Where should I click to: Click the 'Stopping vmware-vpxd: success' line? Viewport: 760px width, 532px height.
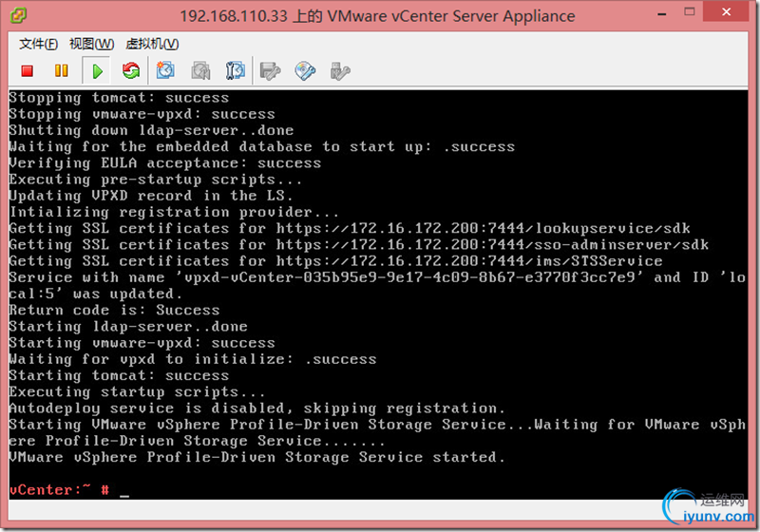142,114
